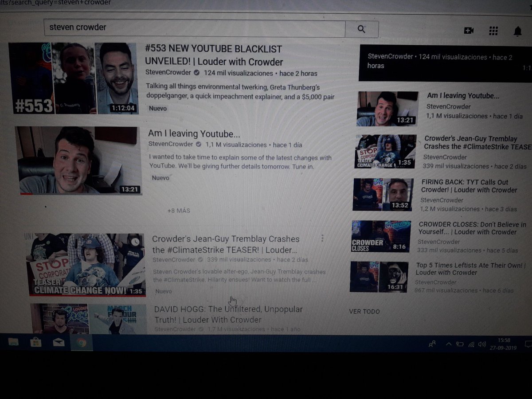The width and height of the screenshot is (532, 399).
Task: Open CROWDER CLOSES video thumbnail
Action: pyautogui.click(x=381, y=236)
